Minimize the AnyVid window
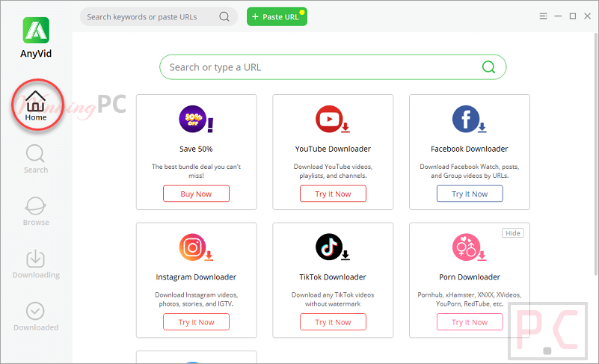Viewport: 599px width, 364px height. click(x=558, y=16)
